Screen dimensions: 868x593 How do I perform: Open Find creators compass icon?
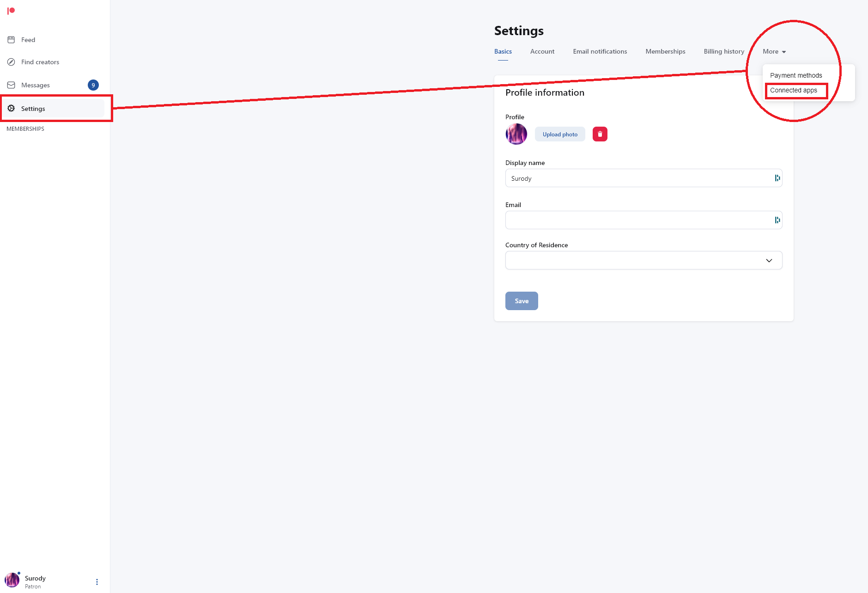click(11, 62)
